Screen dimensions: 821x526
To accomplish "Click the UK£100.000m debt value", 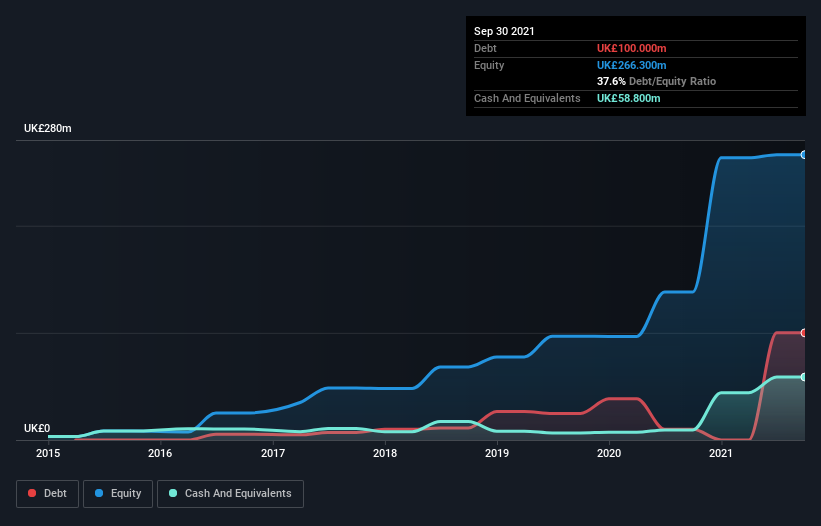I will (631, 48).
